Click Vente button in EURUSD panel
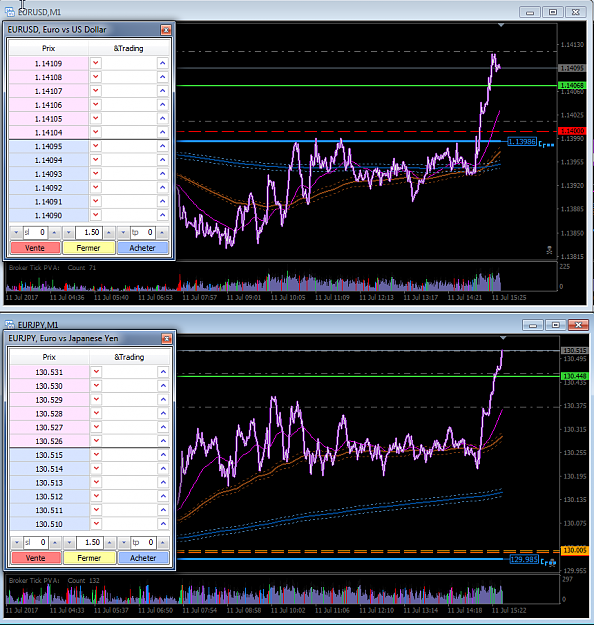 click(35, 248)
